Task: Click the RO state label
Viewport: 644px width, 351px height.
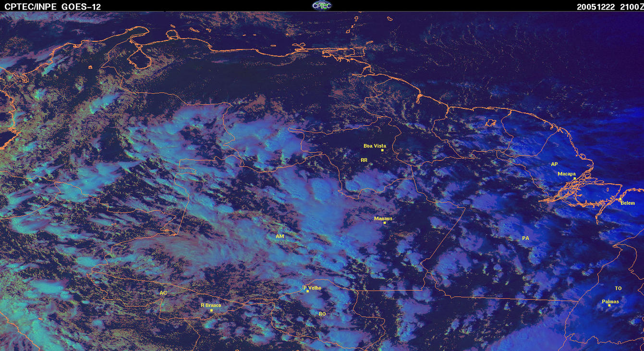Action: pyautogui.click(x=322, y=313)
